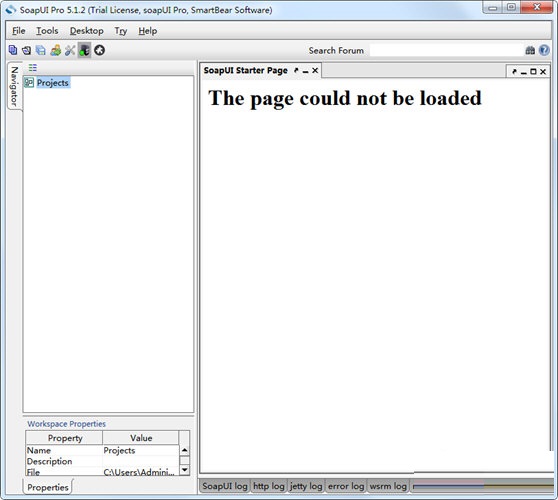Click the green navigator list-mode icon
The width and height of the screenshot is (558, 500).
[x=33, y=67]
